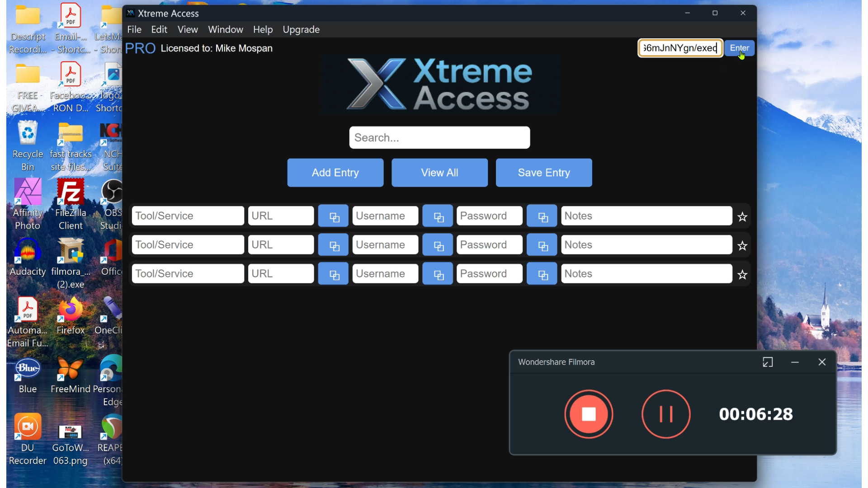This screenshot has height=488, width=868.
Task: Select the first row Tool/Service field
Action: tap(188, 216)
